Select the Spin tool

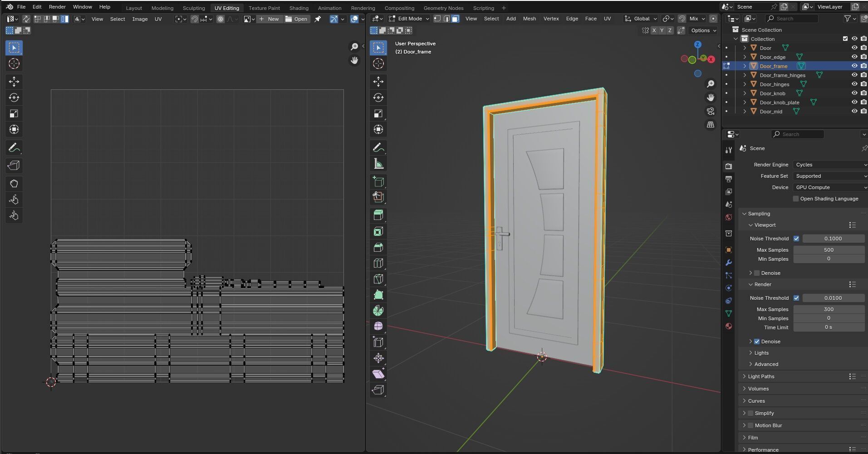(x=378, y=311)
